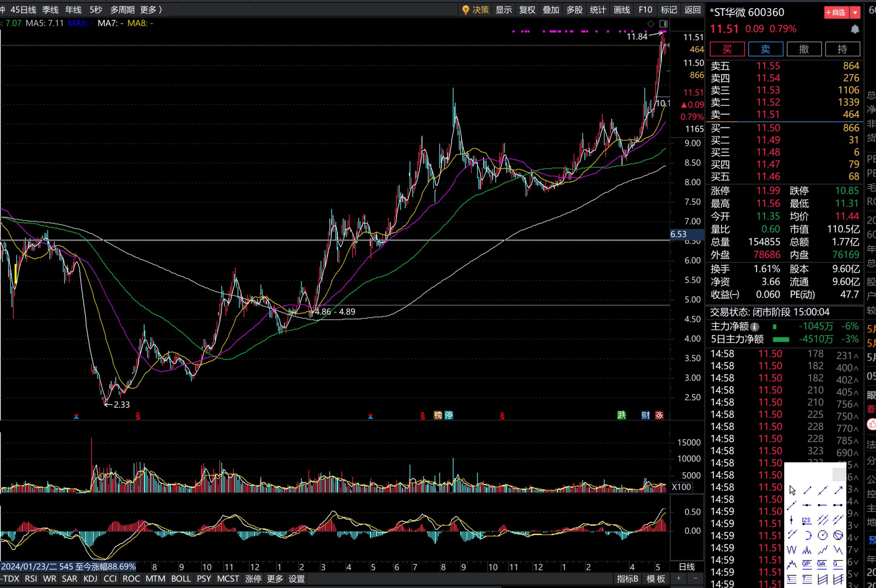
Task: Choose the W-shape wave drawing tool
Action: 792,550
